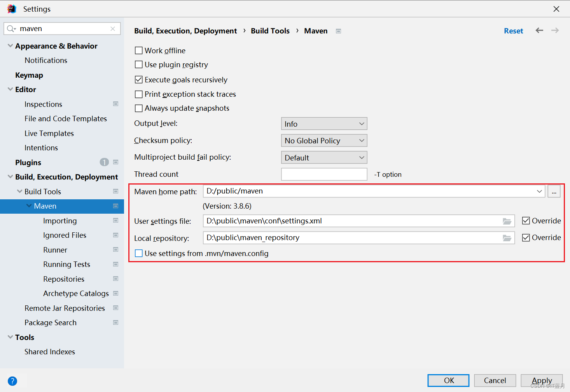
Task: Clear the maven search with the X icon
Action: pos(113,28)
